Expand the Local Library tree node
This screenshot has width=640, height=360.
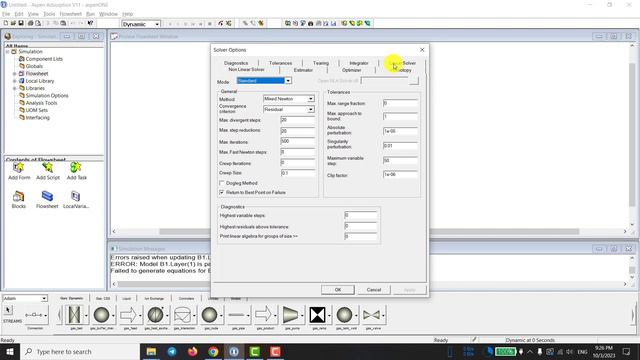[x=15, y=81]
